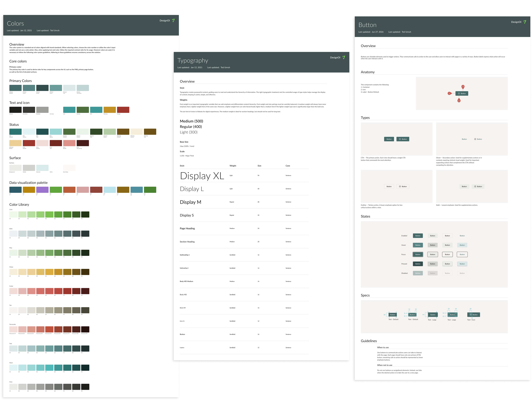The height and width of the screenshot is (402, 532).
Task: Click the filled CTA button with plus icon
Action: (x=403, y=139)
